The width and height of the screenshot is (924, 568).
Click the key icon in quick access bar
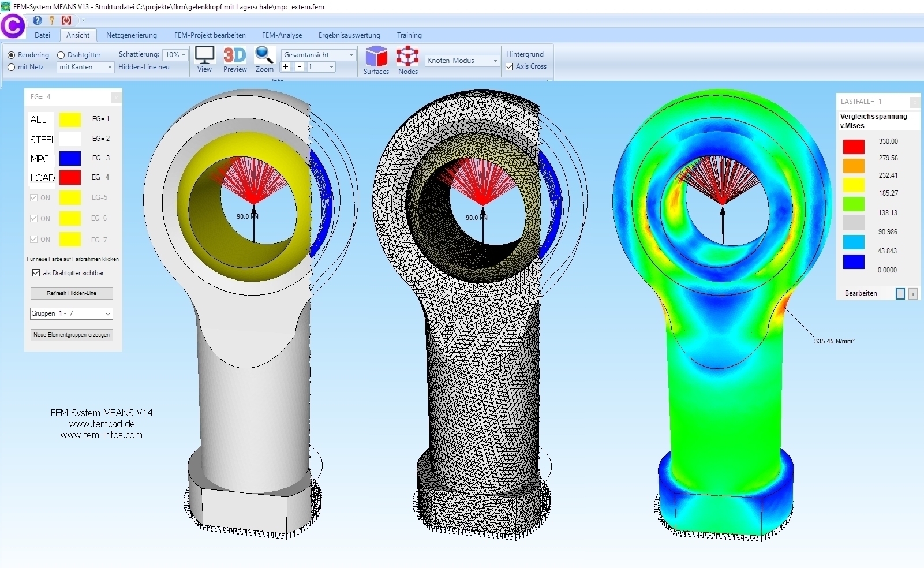[x=51, y=20]
